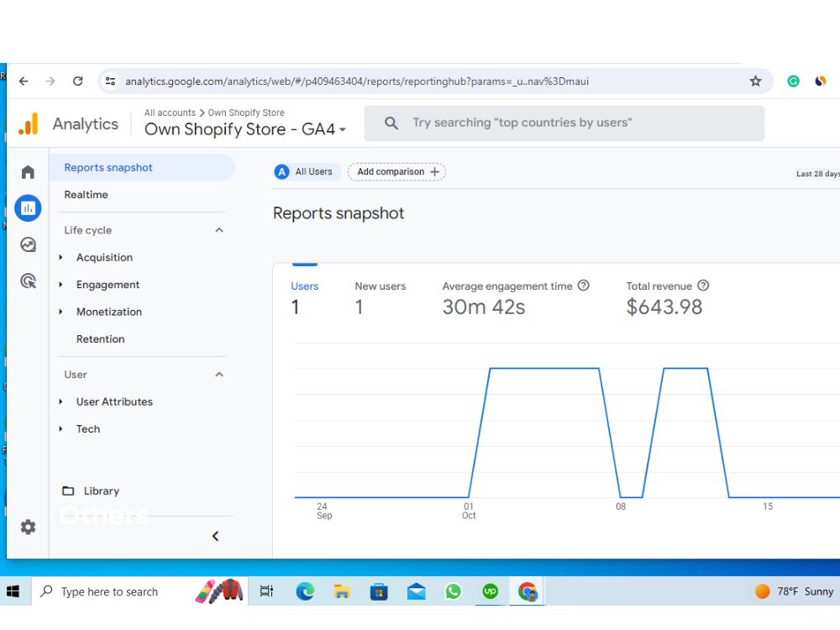The height and width of the screenshot is (630, 840).
Task: Click the Google Analytics logo
Action: (29, 123)
